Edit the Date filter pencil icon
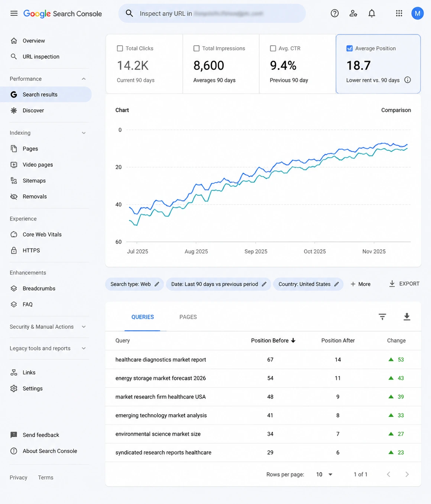 pyautogui.click(x=264, y=284)
